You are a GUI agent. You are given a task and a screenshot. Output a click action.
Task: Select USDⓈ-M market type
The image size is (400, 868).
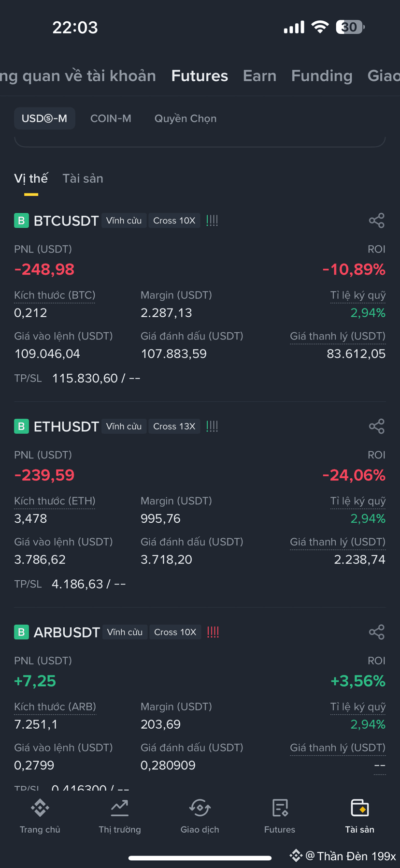click(44, 118)
